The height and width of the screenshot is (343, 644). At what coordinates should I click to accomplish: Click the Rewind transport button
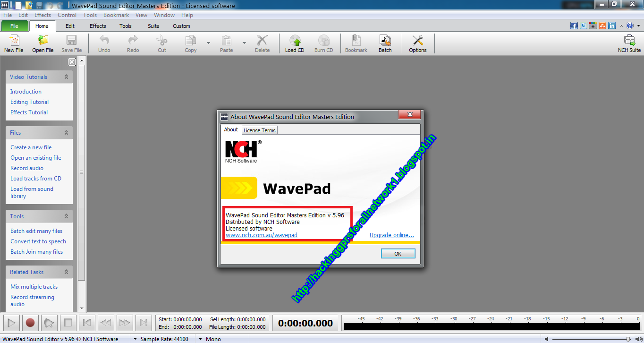pos(106,323)
